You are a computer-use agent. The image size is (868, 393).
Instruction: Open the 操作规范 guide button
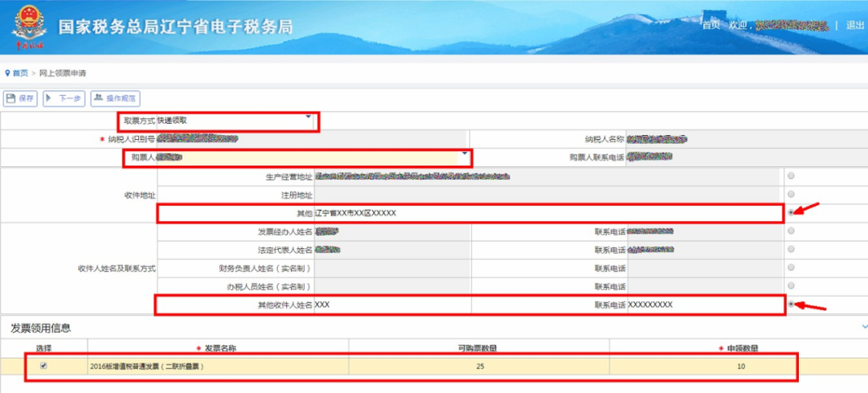point(115,99)
